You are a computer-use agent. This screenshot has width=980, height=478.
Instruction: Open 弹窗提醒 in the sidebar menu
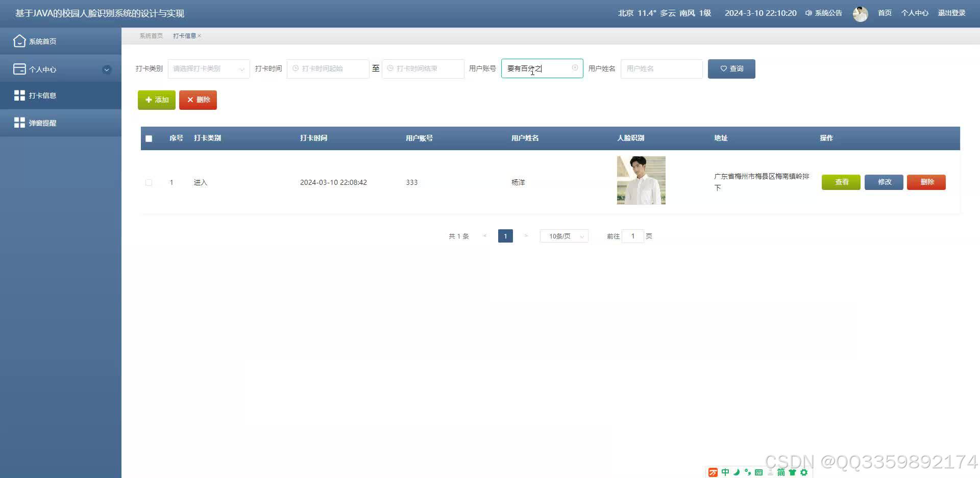click(61, 123)
